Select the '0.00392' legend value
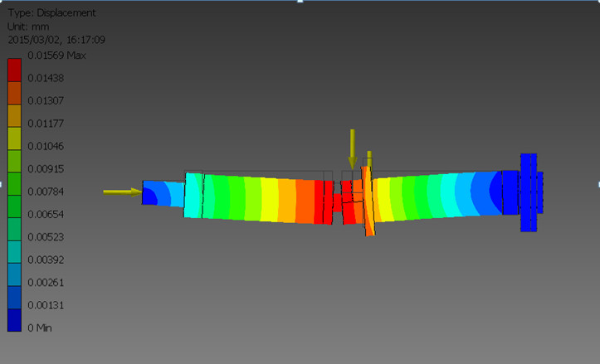The height and width of the screenshot is (364, 600). [x=46, y=260]
